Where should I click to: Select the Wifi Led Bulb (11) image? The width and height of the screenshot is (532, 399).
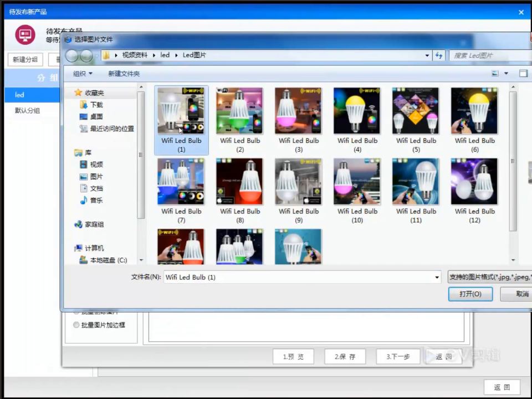click(x=416, y=182)
